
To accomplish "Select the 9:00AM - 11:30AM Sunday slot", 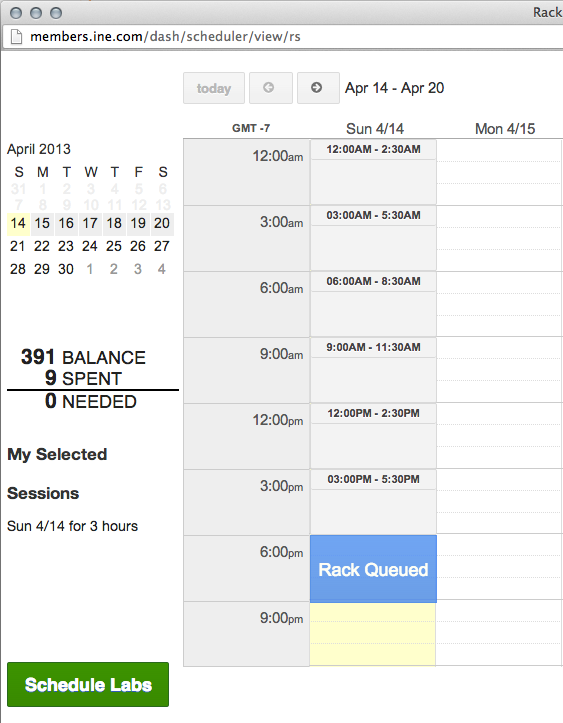I will click(373, 370).
